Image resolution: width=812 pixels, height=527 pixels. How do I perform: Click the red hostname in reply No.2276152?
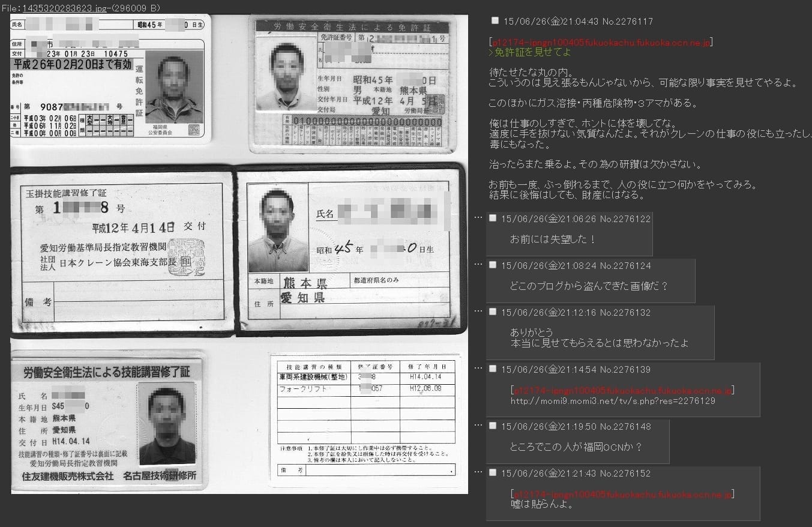point(622,495)
